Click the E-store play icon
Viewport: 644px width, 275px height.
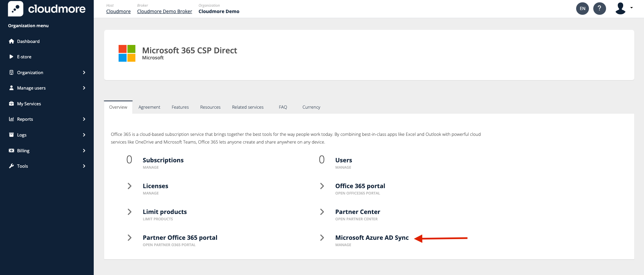coord(11,57)
